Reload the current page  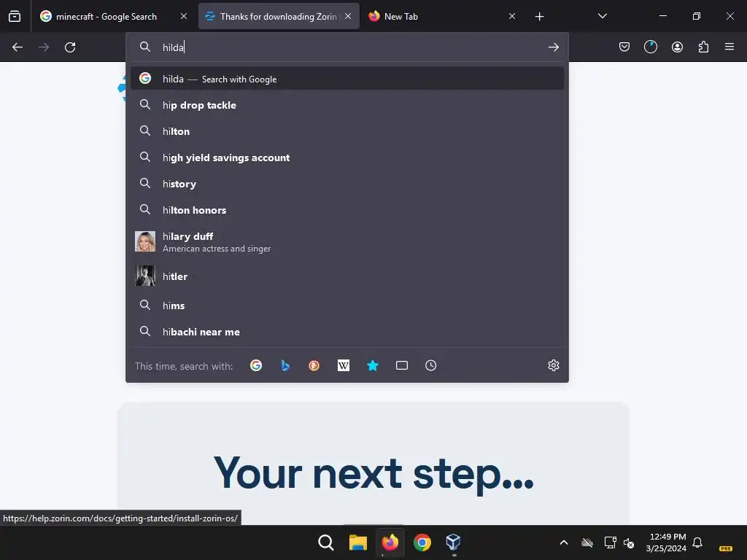click(x=70, y=47)
